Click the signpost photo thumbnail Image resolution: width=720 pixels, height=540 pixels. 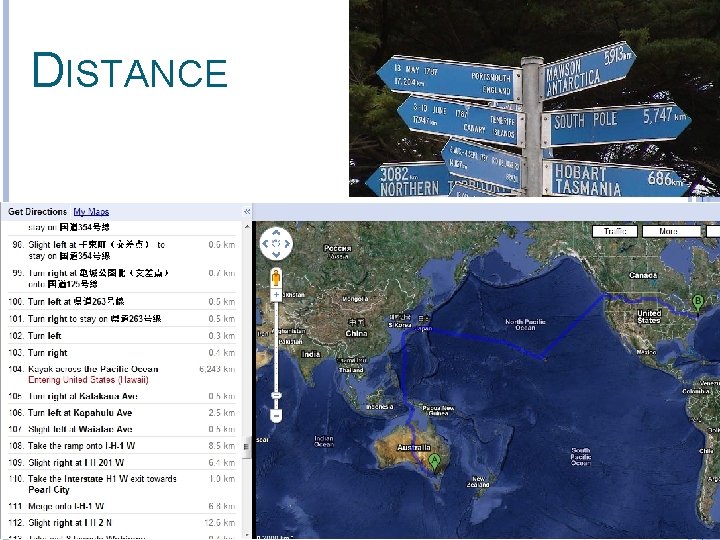(x=534, y=98)
